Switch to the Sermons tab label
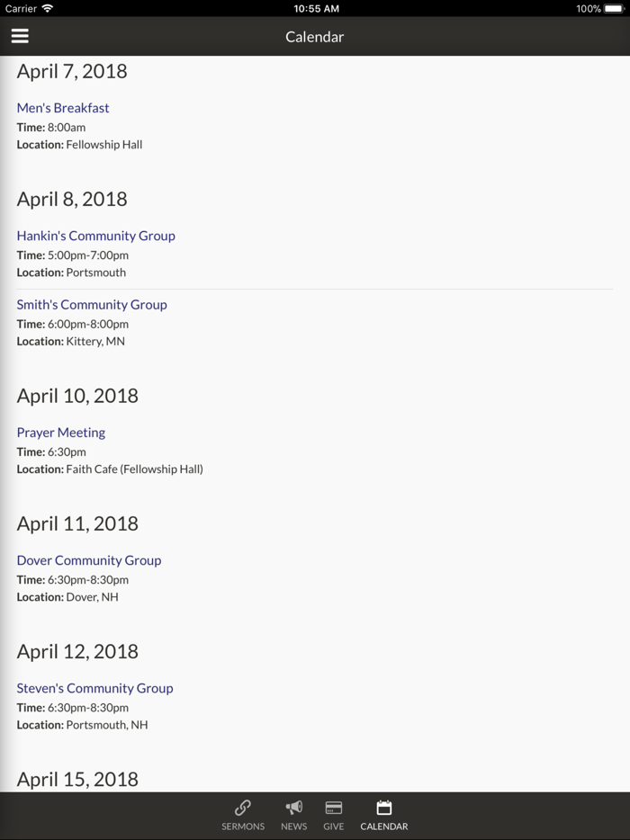The height and width of the screenshot is (840, 630). (x=243, y=827)
